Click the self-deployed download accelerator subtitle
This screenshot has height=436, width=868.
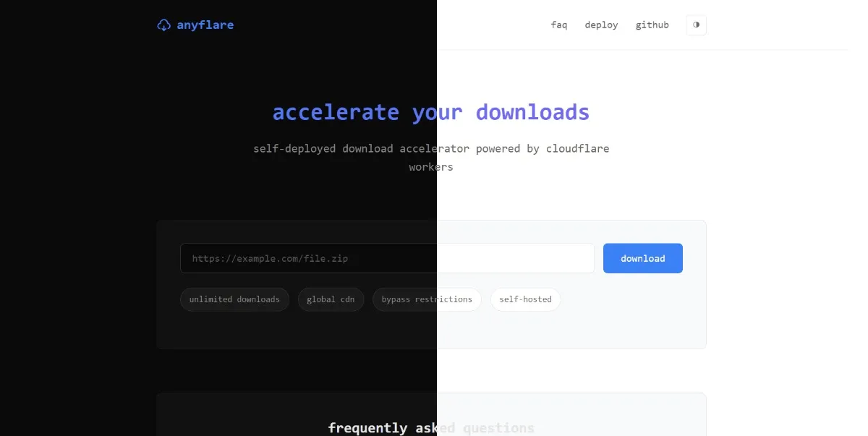[x=431, y=158]
